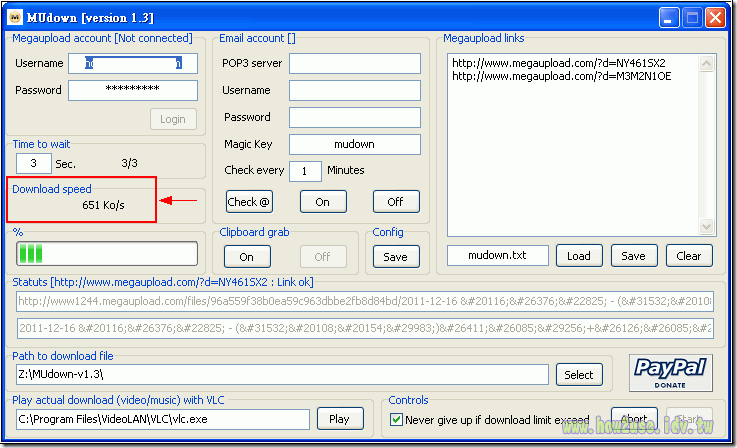
Task: Abort the current download
Action: [x=634, y=418]
